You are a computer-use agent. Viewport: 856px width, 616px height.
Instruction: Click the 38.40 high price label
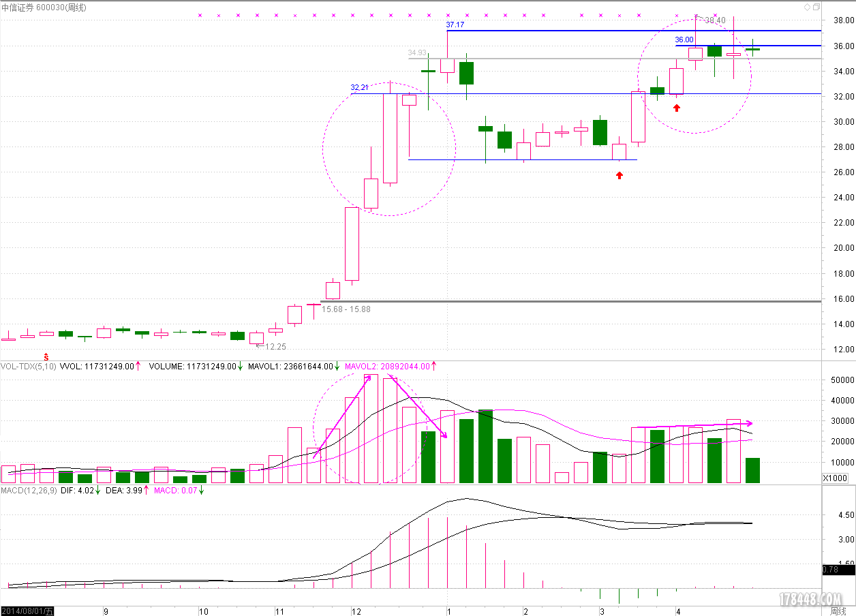click(x=715, y=20)
